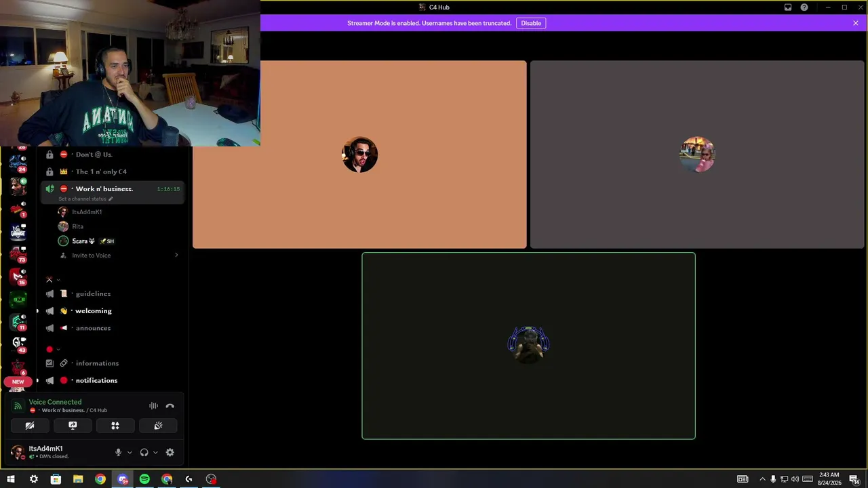Open Spotify from the taskbar

pos(144,479)
